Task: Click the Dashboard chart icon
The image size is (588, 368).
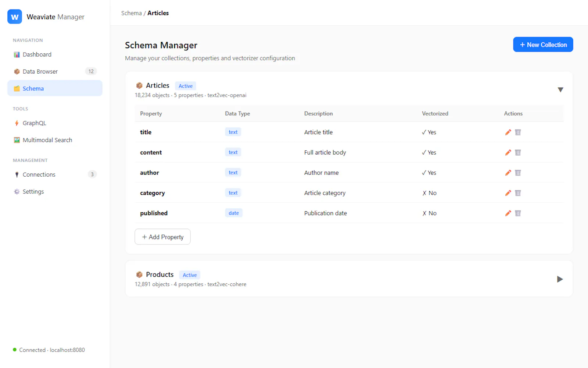Action: click(17, 54)
